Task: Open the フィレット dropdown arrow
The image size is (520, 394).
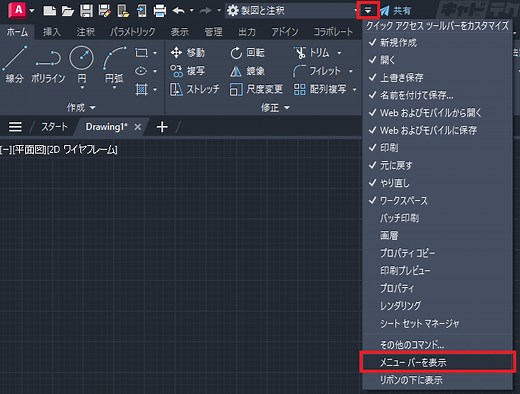Action: (x=350, y=71)
